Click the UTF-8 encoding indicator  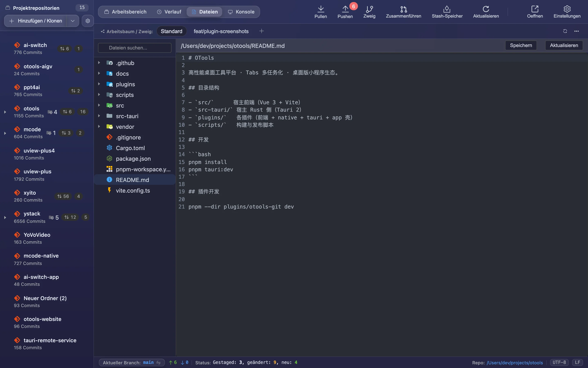(559, 362)
